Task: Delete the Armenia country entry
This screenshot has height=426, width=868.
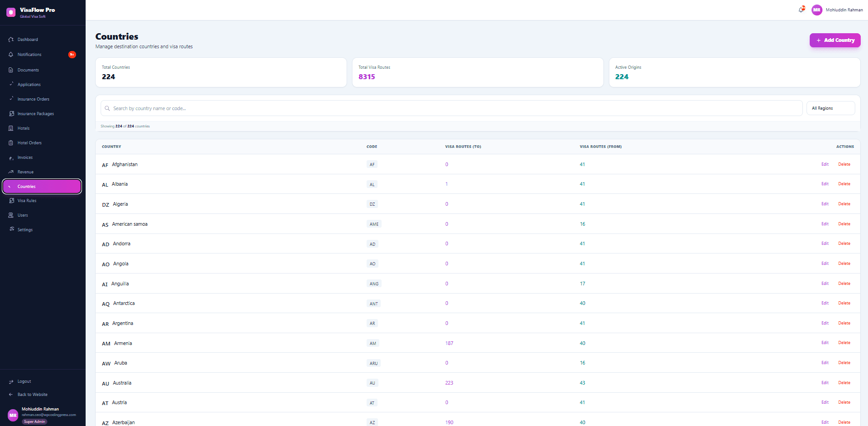Action: tap(844, 343)
